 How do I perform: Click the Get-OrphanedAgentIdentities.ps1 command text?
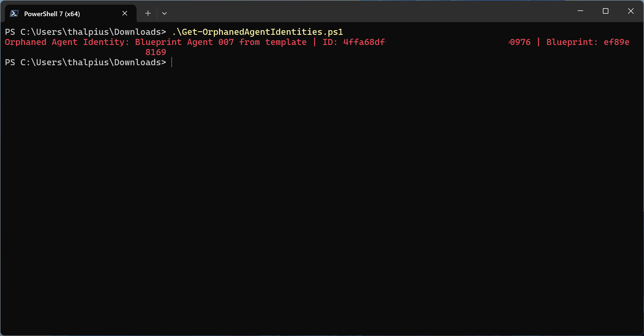[258, 32]
